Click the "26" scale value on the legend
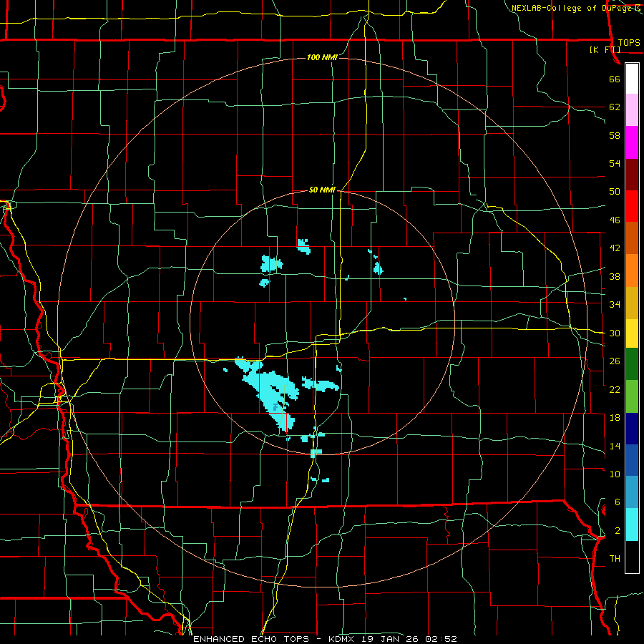 pyautogui.click(x=615, y=361)
